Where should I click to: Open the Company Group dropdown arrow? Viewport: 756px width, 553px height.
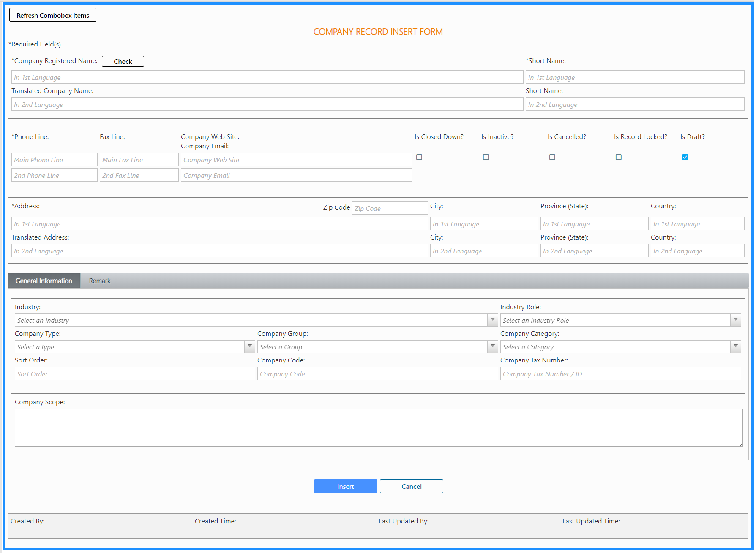point(492,346)
